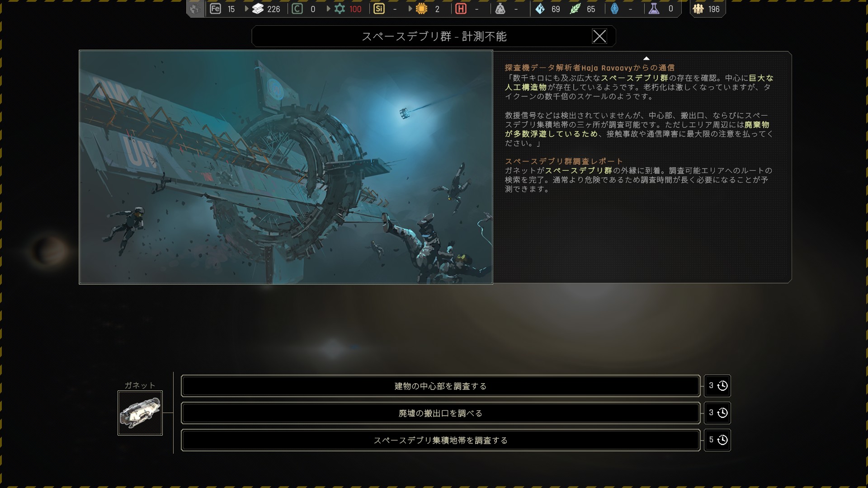The image size is (868, 488).
Task: Close the スペースデブリ群 event dialog
Action: (x=599, y=36)
